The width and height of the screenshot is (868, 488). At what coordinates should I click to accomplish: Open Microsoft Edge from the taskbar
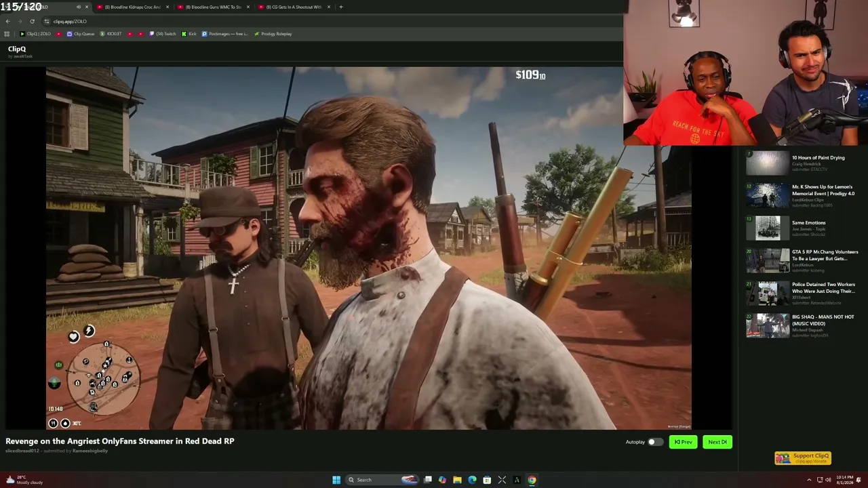(x=472, y=480)
